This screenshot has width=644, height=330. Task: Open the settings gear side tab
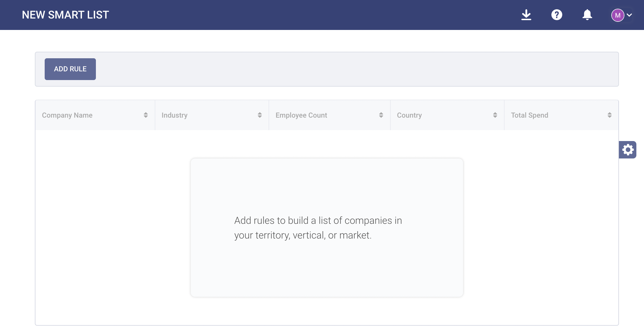pos(628,150)
